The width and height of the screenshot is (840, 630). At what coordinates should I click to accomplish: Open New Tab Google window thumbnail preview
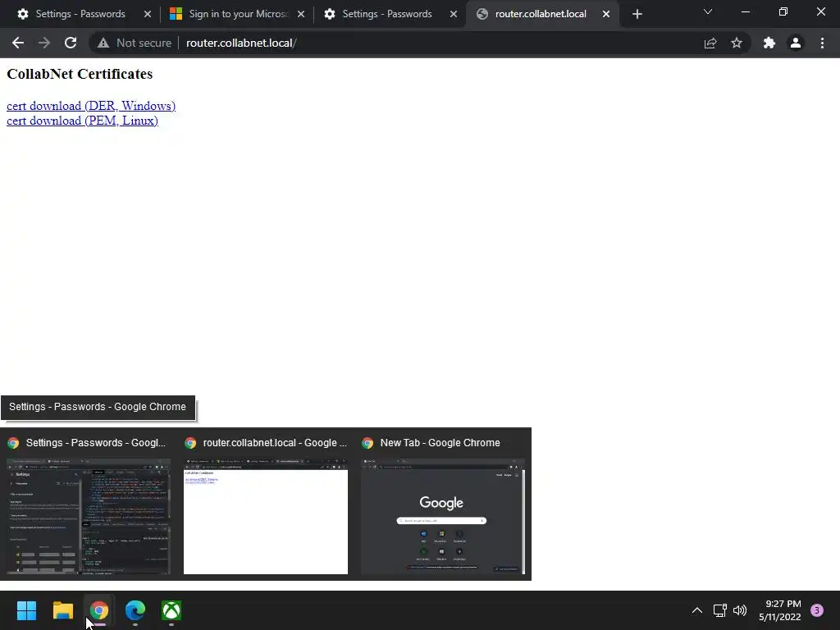pyautogui.click(x=442, y=504)
